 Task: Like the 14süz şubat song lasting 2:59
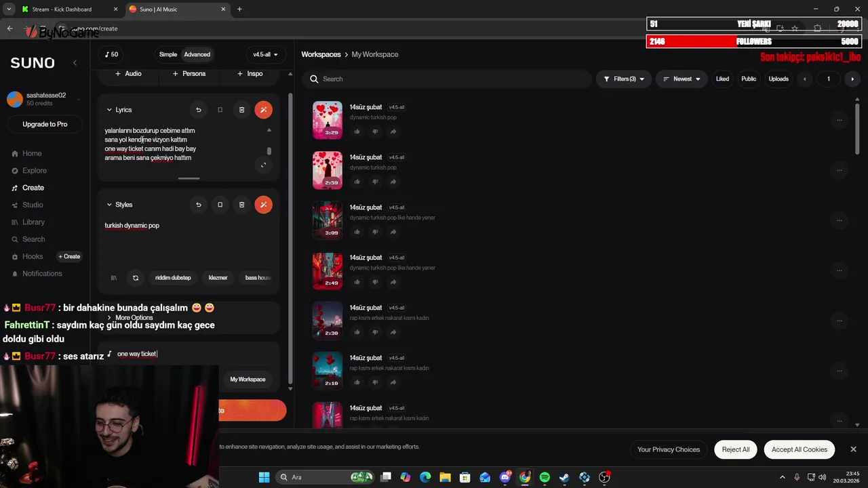(x=357, y=182)
